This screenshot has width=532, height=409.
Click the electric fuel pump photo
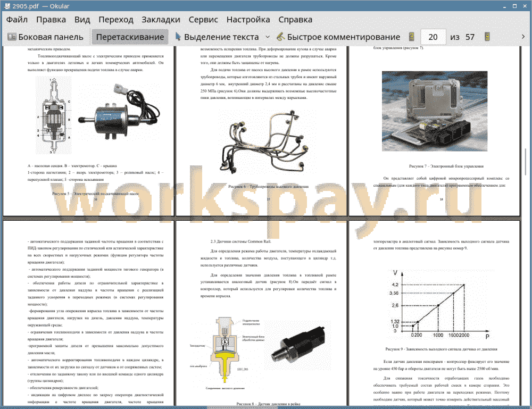click(x=119, y=112)
